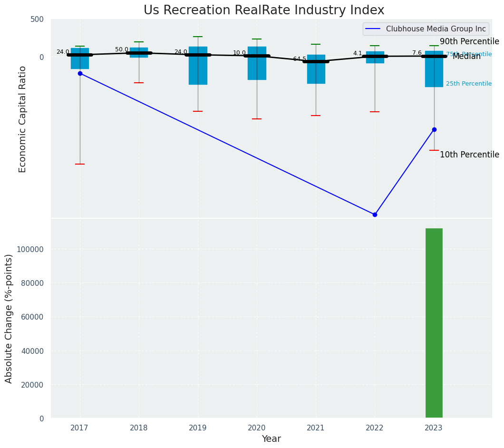Screen dimensions: 504x448
Task: Click the 2019 blue interquartile box
Action: (198, 66)
